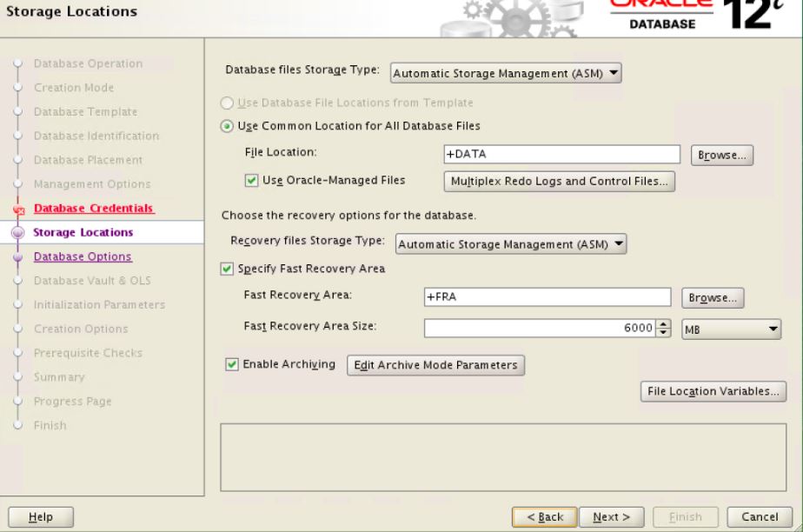The width and height of the screenshot is (803, 532).
Task: Select Use Database File Locations from Template
Action: click(227, 103)
